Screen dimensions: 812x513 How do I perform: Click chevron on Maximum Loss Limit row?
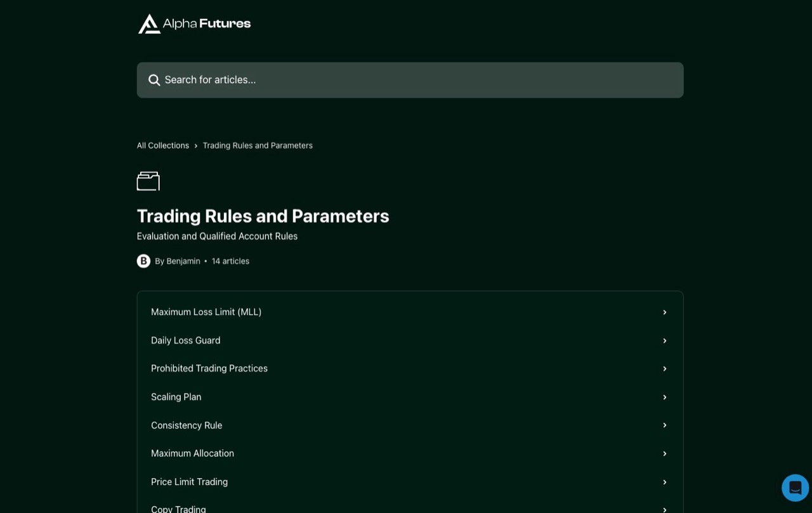click(665, 312)
